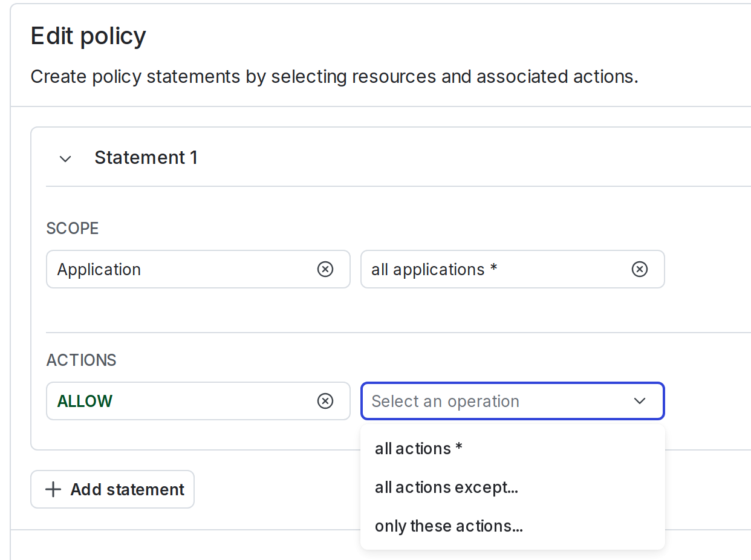Select the "all actions except…" option
The width and height of the screenshot is (751, 560).
446,487
